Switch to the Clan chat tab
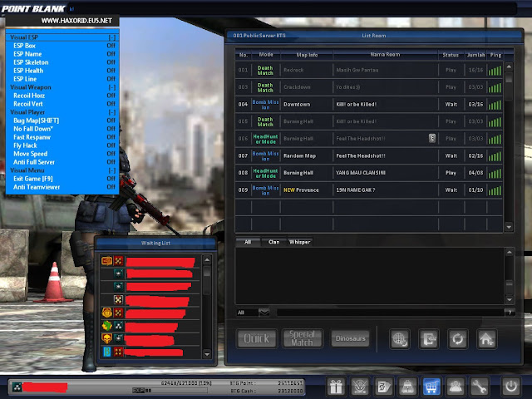Image resolution: width=532 pixels, height=399 pixels. point(273,242)
